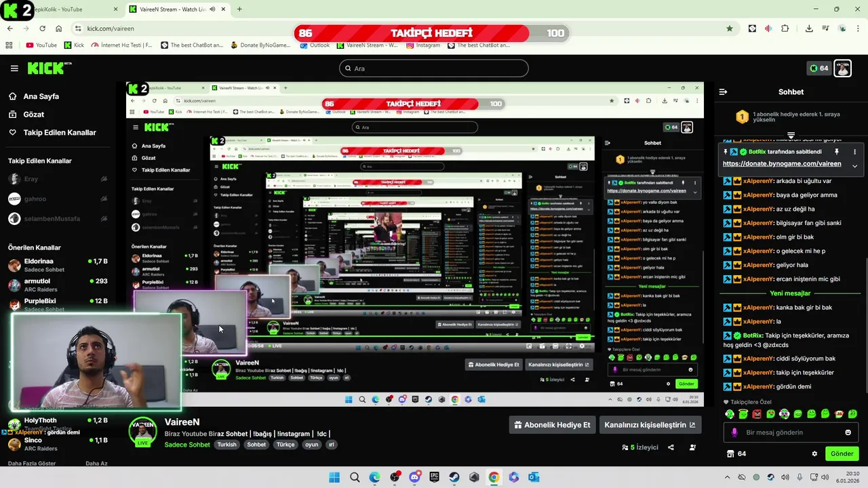Open chat settings gear icon
The image size is (868, 488).
click(x=814, y=453)
